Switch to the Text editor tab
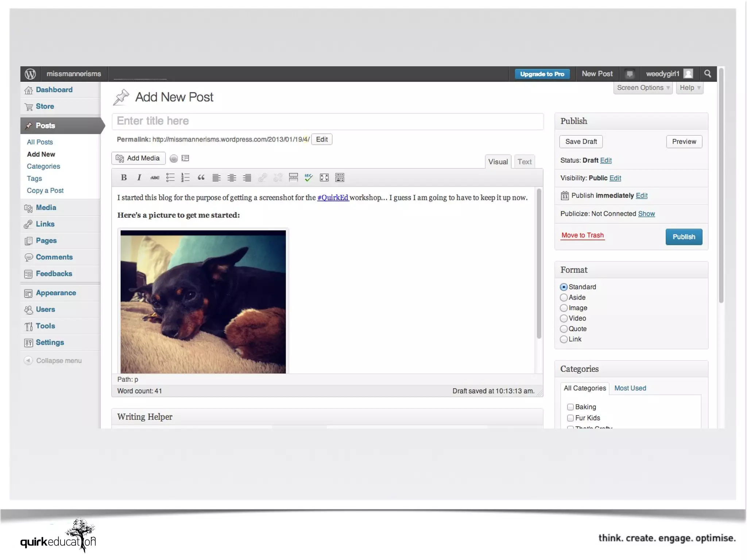 tap(524, 162)
